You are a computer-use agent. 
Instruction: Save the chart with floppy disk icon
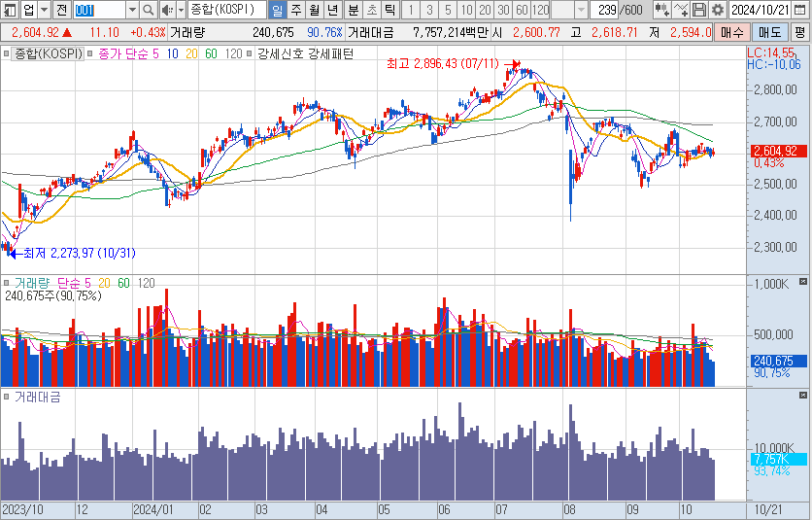tap(699, 10)
